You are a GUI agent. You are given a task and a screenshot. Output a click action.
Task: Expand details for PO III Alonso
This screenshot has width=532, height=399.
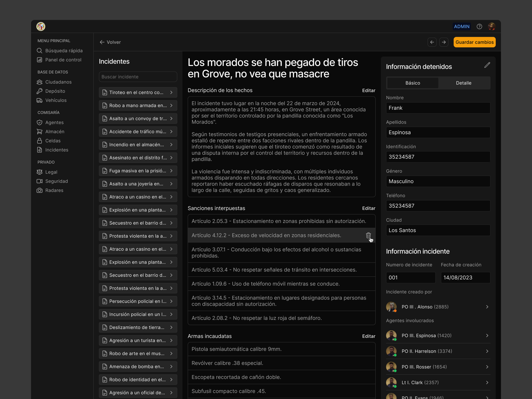[438, 307]
